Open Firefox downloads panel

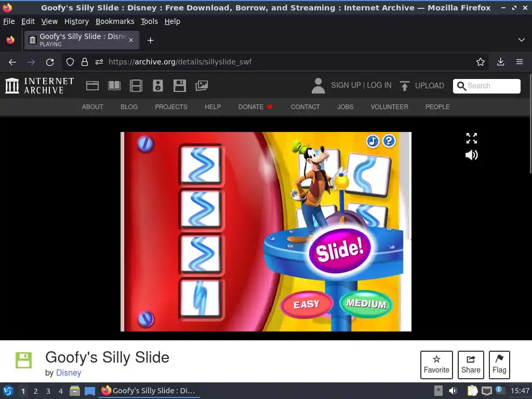pos(500,62)
